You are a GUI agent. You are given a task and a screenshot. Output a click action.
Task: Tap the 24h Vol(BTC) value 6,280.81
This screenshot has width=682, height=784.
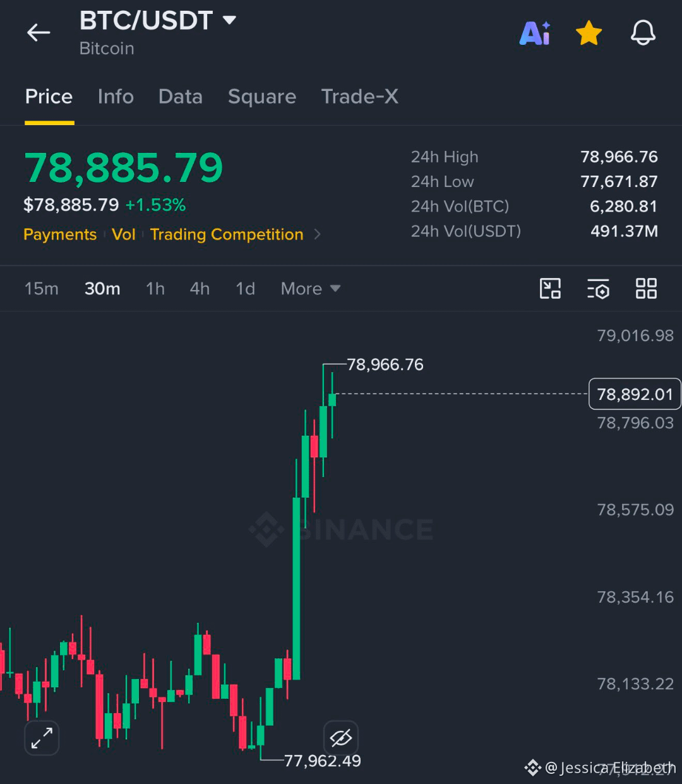(x=623, y=207)
